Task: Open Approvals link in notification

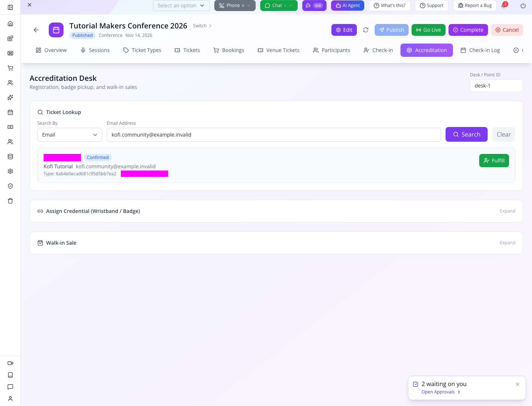Action: click(441, 392)
